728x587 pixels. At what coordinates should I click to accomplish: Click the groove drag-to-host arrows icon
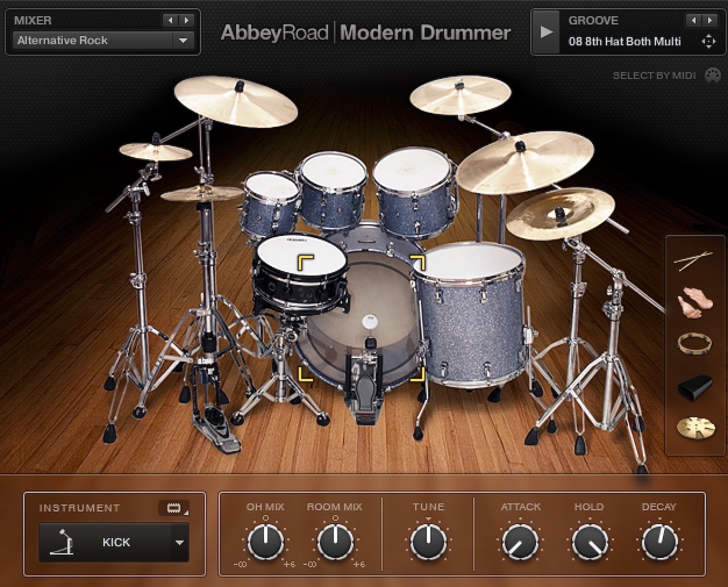point(708,41)
